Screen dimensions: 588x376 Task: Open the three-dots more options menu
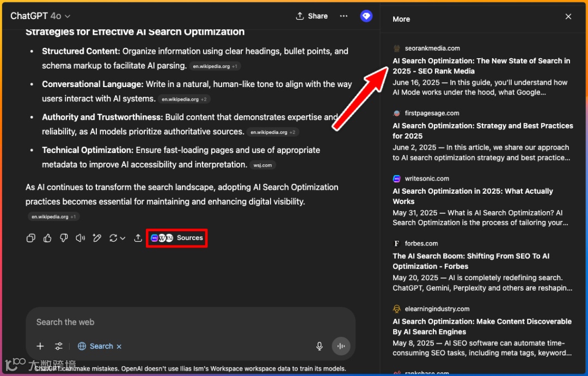[x=344, y=16]
